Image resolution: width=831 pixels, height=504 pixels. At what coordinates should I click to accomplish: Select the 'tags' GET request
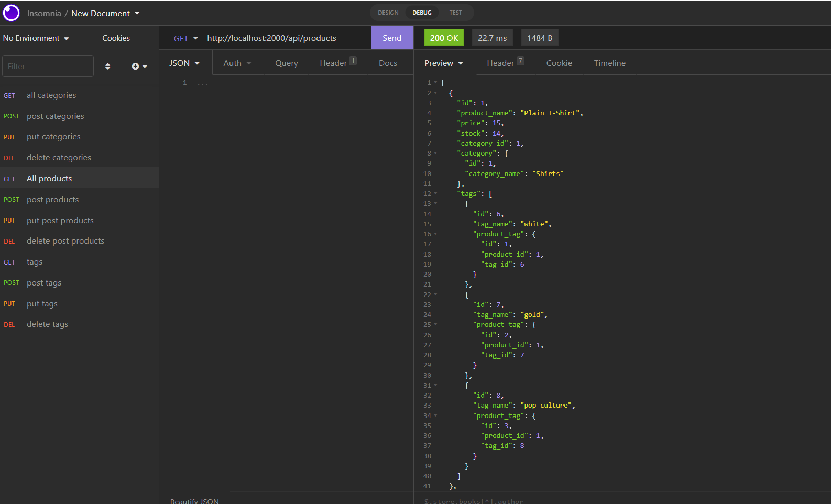79,262
